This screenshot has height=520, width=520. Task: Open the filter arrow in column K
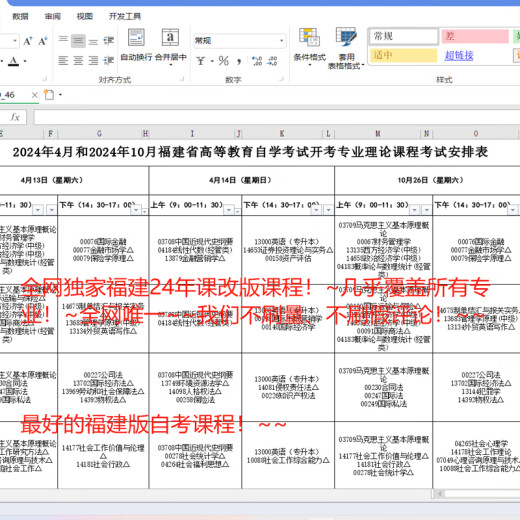tap(316, 210)
